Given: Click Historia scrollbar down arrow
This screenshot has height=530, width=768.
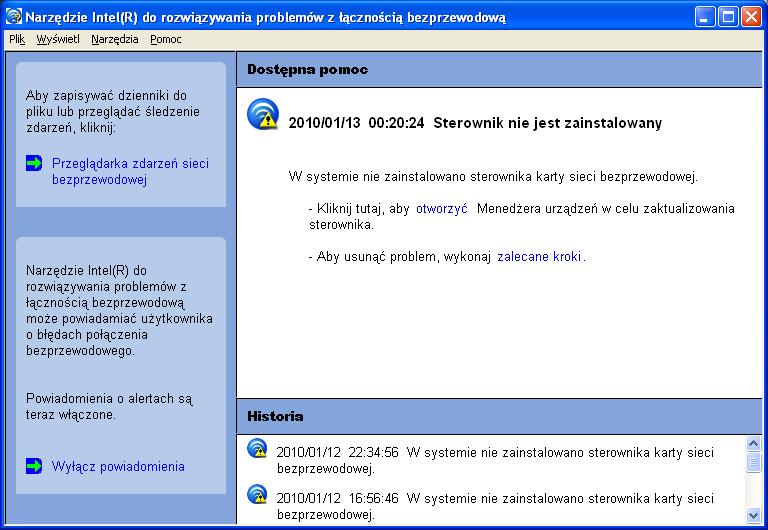Looking at the screenshot, I should point(753,515).
